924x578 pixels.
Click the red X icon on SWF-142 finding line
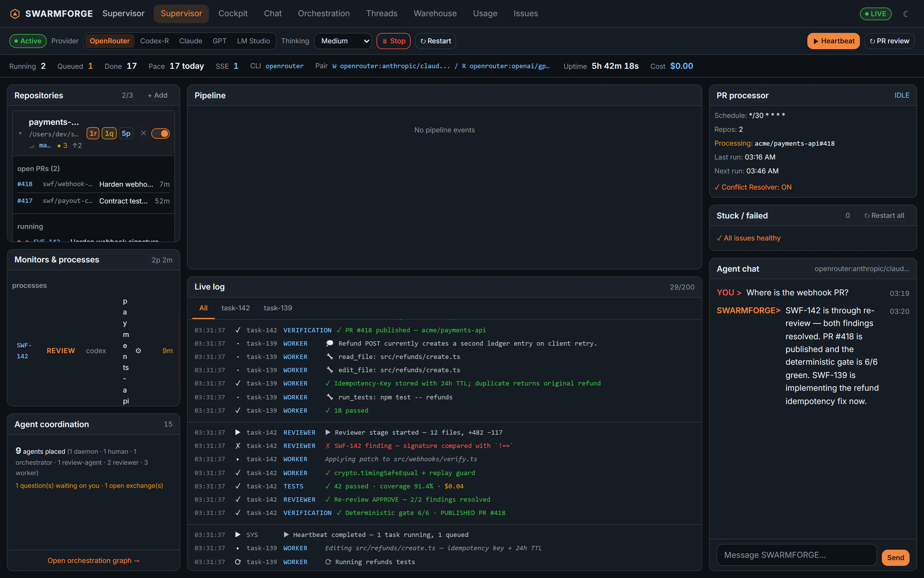pyautogui.click(x=328, y=446)
